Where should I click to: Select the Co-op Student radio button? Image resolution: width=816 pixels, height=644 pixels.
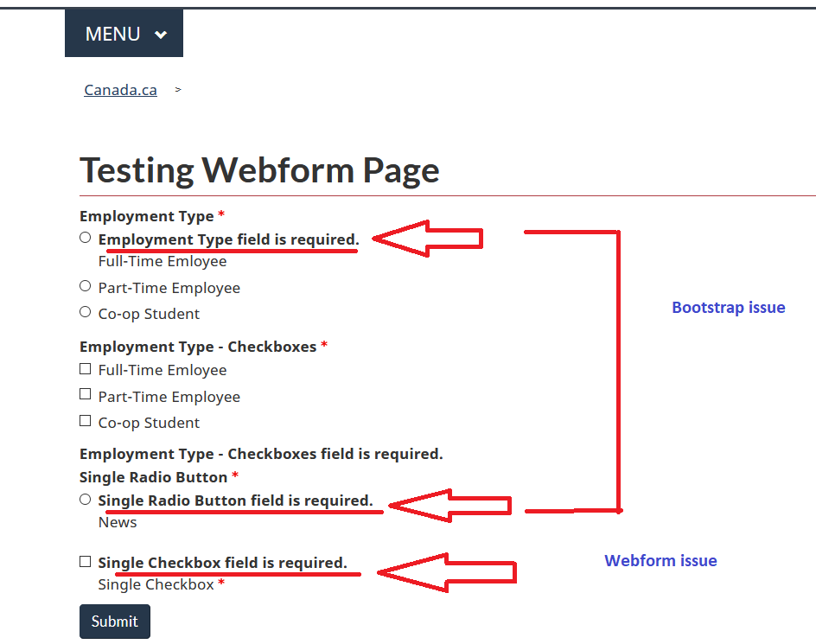pos(85,310)
